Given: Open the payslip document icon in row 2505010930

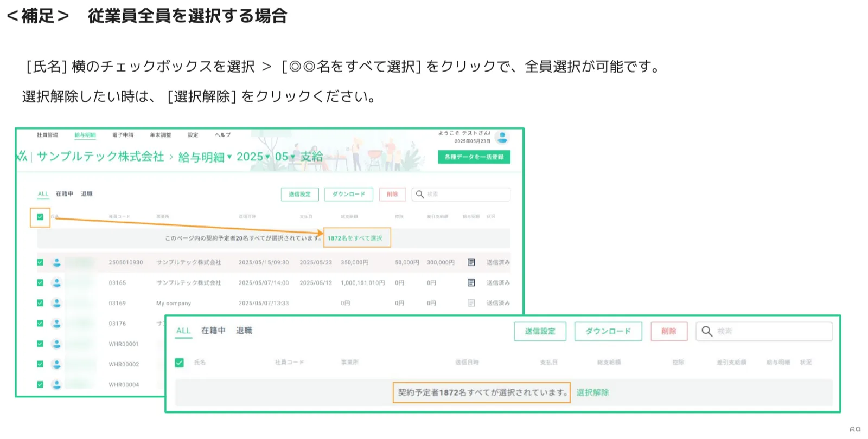Looking at the screenshot, I should [471, 262].
